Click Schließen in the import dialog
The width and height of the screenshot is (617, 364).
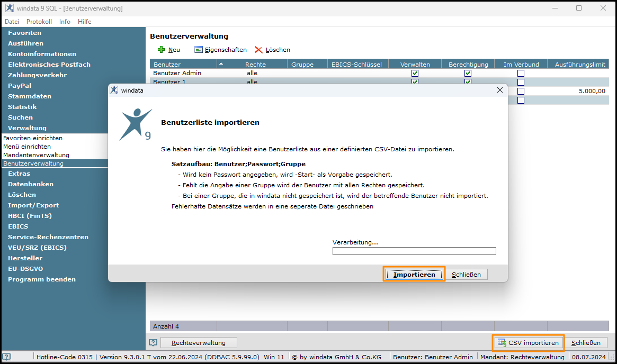[x=466, y=275]
